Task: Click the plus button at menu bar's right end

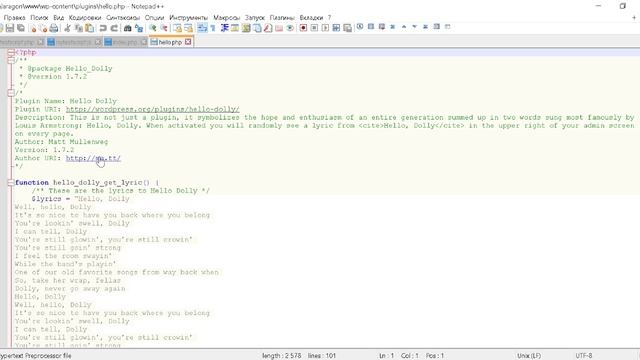Action: (634, 18)
